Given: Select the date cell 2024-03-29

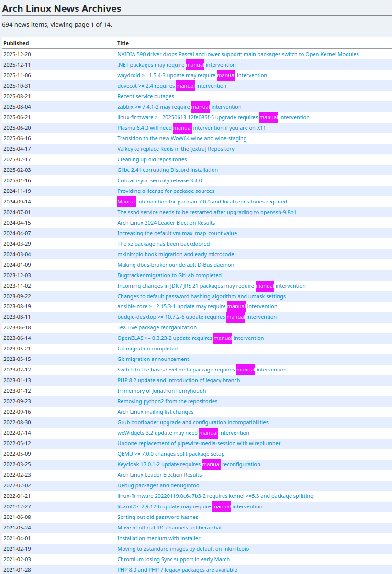Looking at the screenshot, I should coord(17,244).
